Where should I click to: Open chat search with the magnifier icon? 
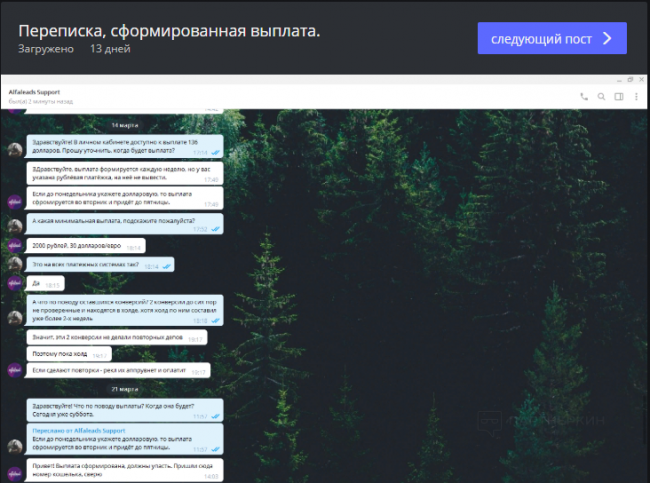click(x=602, y=96)
